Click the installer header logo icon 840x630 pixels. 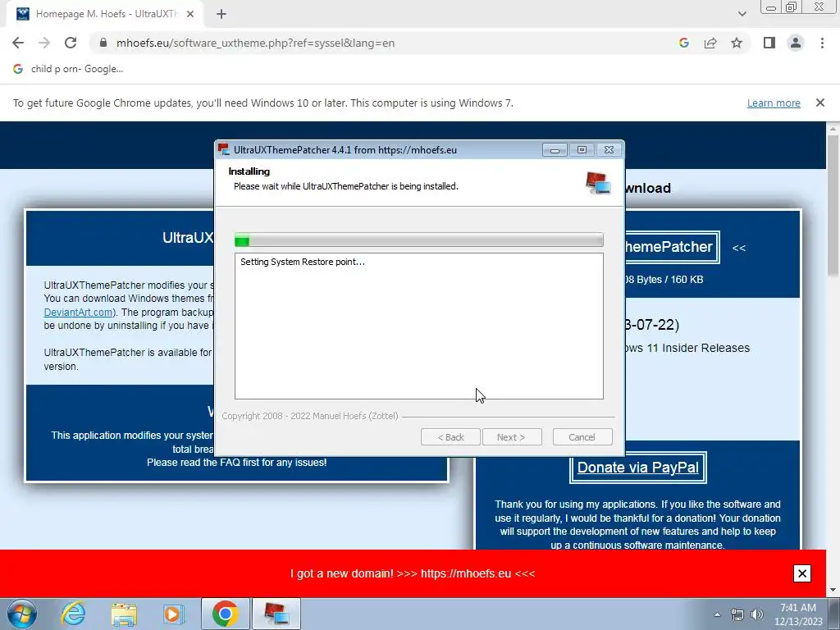click(x=598, y=183)
